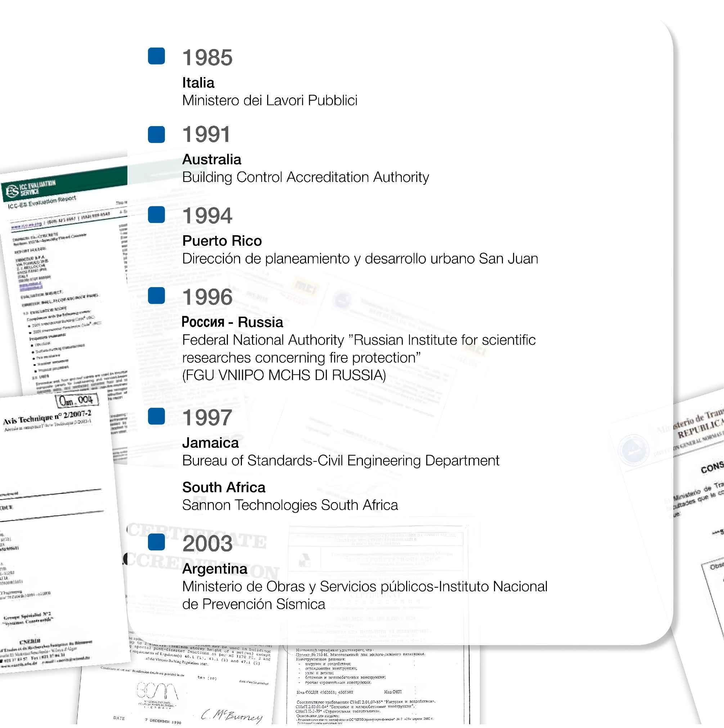Viewport: 724px width, 728px height.
Task: Click the blue bullet next to 1991
Action: coord(156,134)
